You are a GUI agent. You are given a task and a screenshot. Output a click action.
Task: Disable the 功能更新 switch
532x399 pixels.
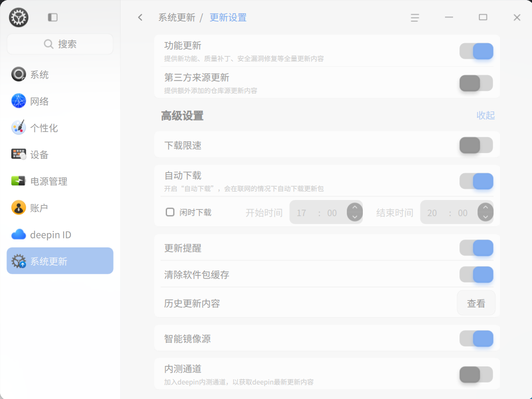[476, 51]
